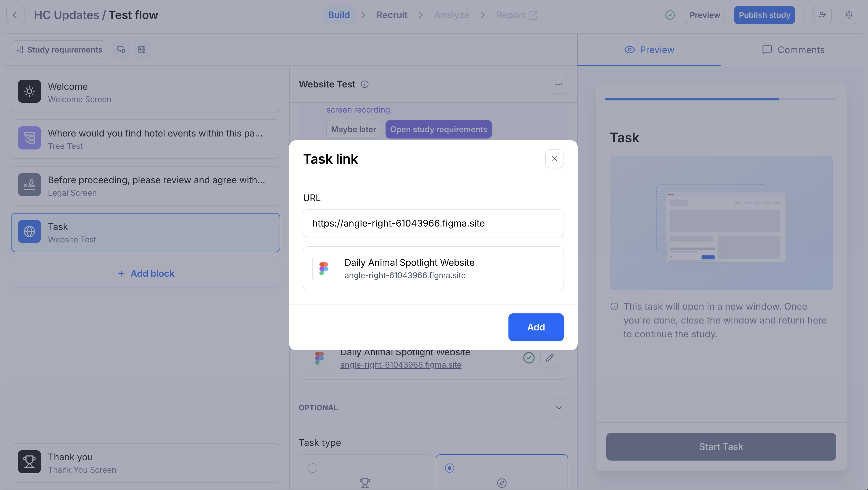This screenshot has height=490, width=868.
Task: Click the Publish study button
Action: coord(764,15)
